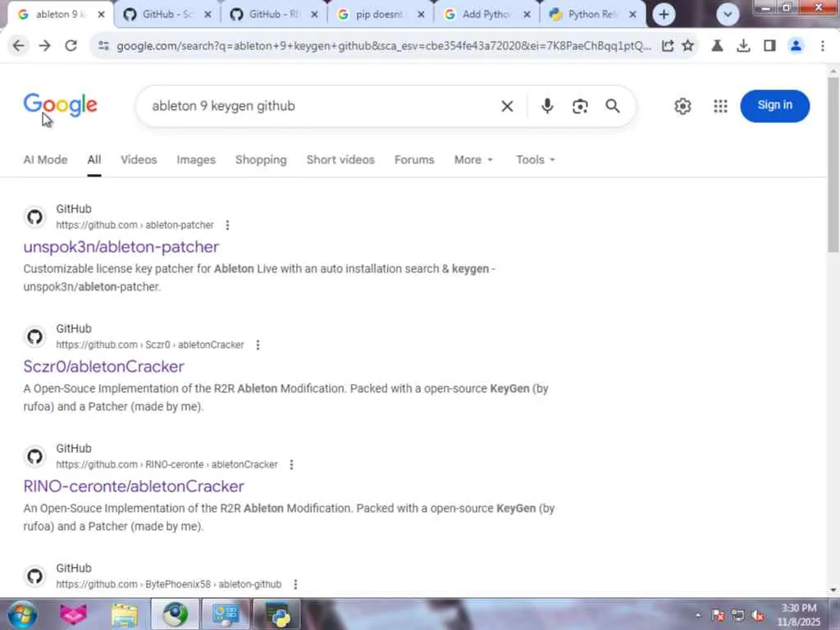Switch to Short videos results
Screen dimensions: 840x630
[x=340, y=160]
